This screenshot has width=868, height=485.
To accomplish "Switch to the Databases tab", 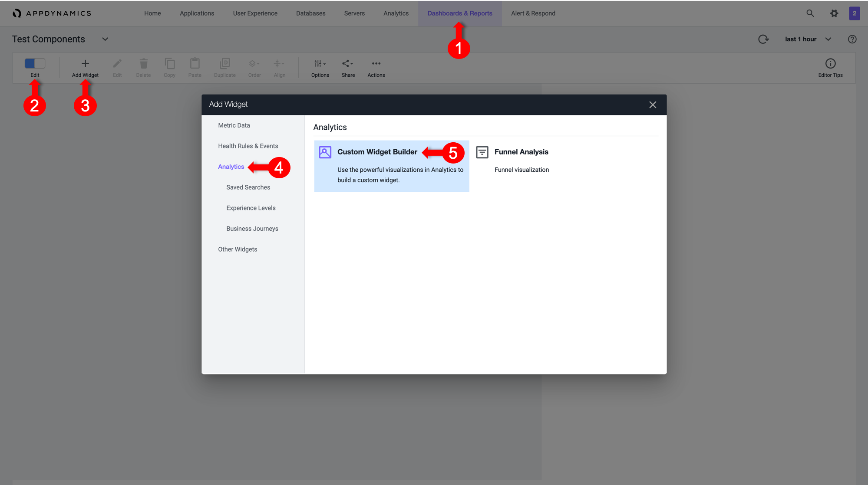I will click(310, 13).
